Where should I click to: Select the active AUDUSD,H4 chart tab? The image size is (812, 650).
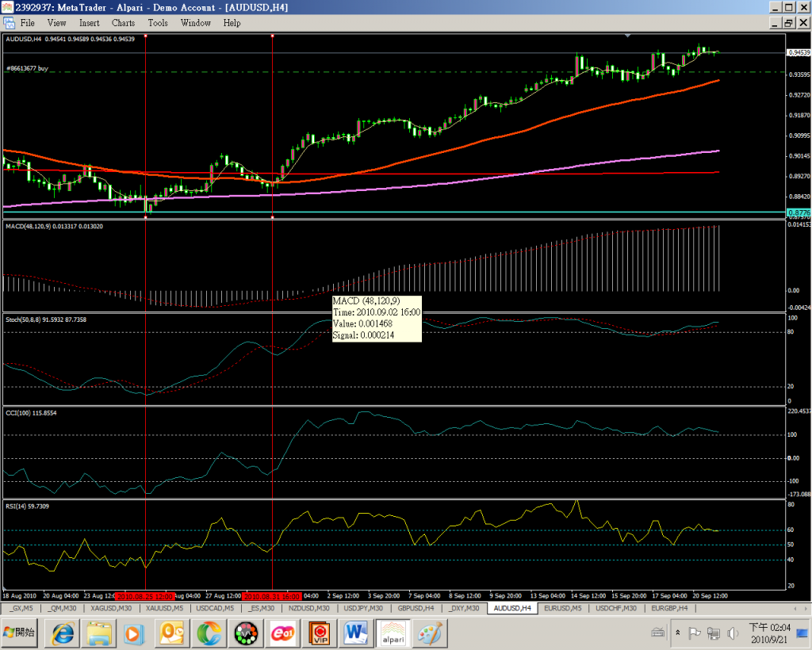coord(512,608)
